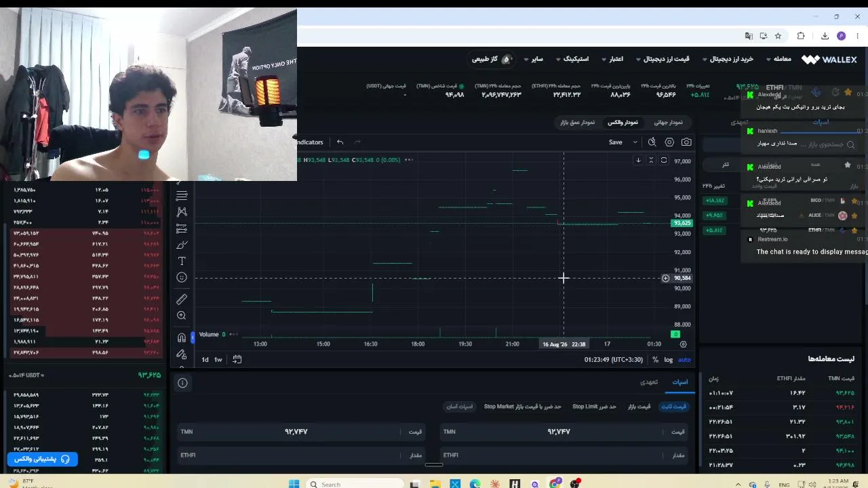Select the Fibonacci/horizontal lines drawing tool
868x488 pixels.
182,196
